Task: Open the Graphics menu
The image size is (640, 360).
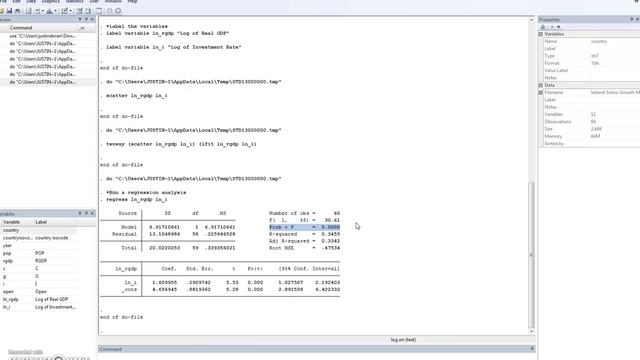Action: coord(51,1)
